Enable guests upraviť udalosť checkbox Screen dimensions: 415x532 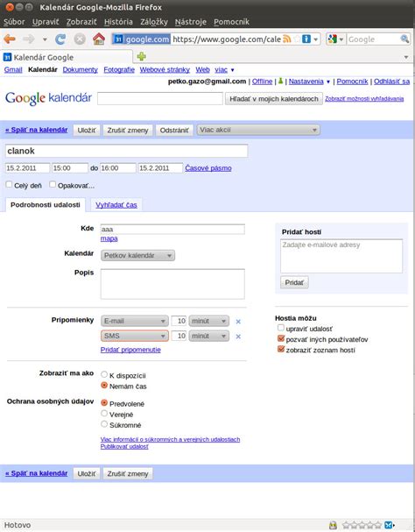pos(281,328)
